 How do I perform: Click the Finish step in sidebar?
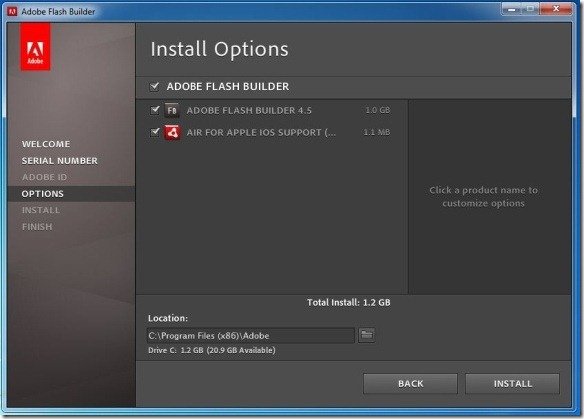[x=37, y=226]
